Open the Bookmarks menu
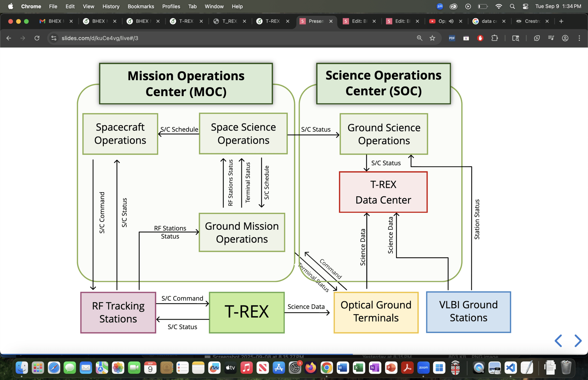This screenshot has width=588, height=380. 141,6
